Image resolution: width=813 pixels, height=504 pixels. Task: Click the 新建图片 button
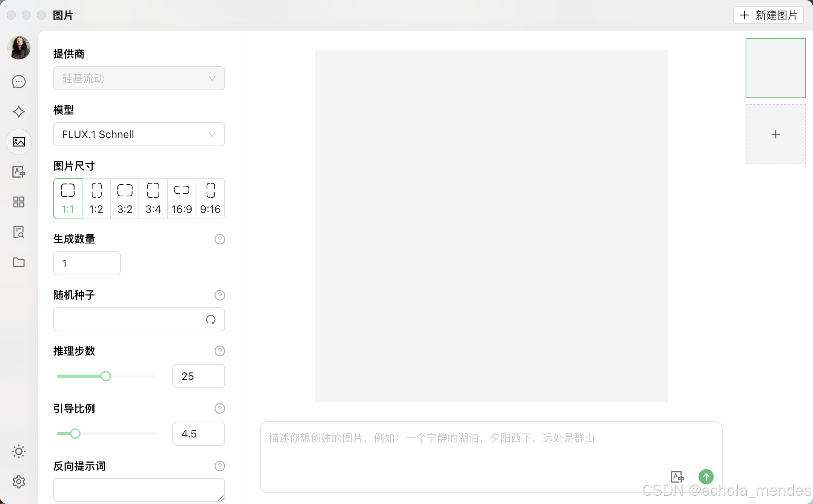(768, 15)
